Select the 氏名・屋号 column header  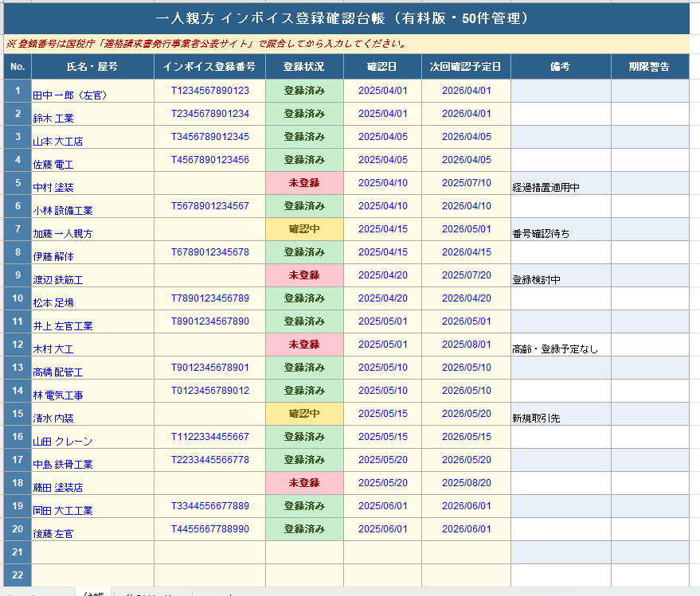click(x=92, y=67)
